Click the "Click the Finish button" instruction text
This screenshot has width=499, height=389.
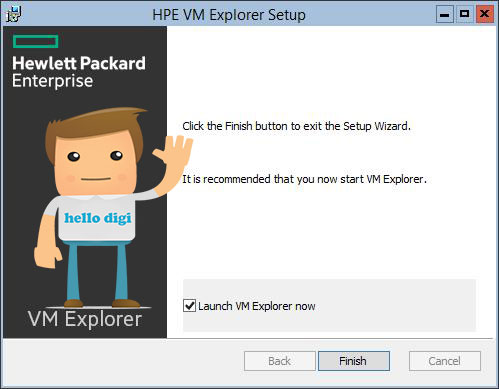tap(297, 126)
